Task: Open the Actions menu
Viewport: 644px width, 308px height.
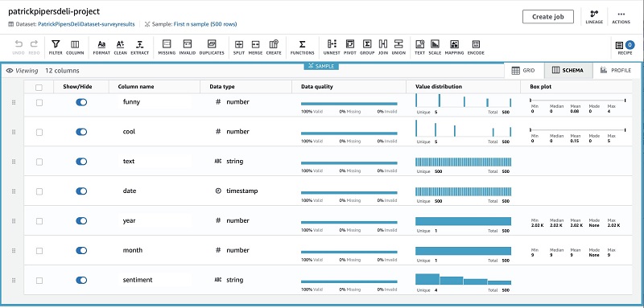Action: pyautogui.click(x=621, y=17)
